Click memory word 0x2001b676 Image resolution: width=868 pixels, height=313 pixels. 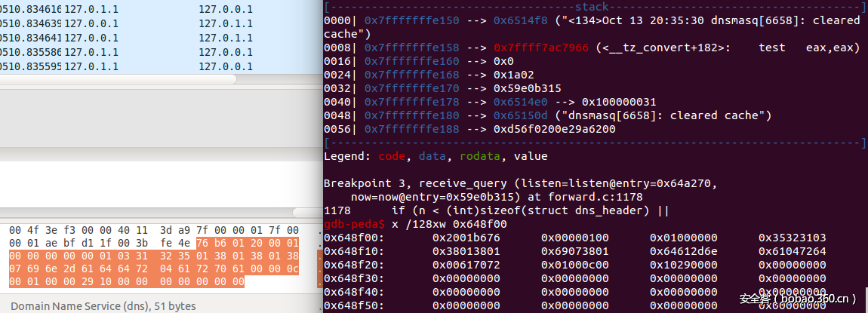click(x=466, y=238)
